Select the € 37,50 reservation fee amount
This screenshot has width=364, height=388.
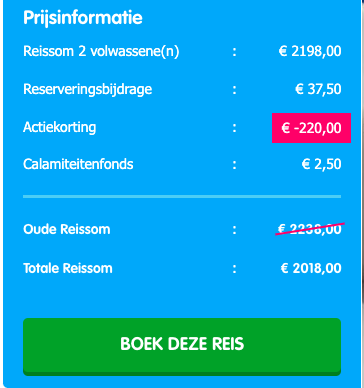(x=318, y=90)
